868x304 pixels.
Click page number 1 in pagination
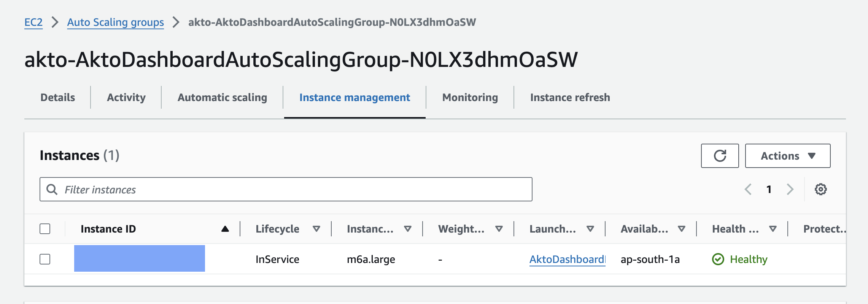(769, 189)
